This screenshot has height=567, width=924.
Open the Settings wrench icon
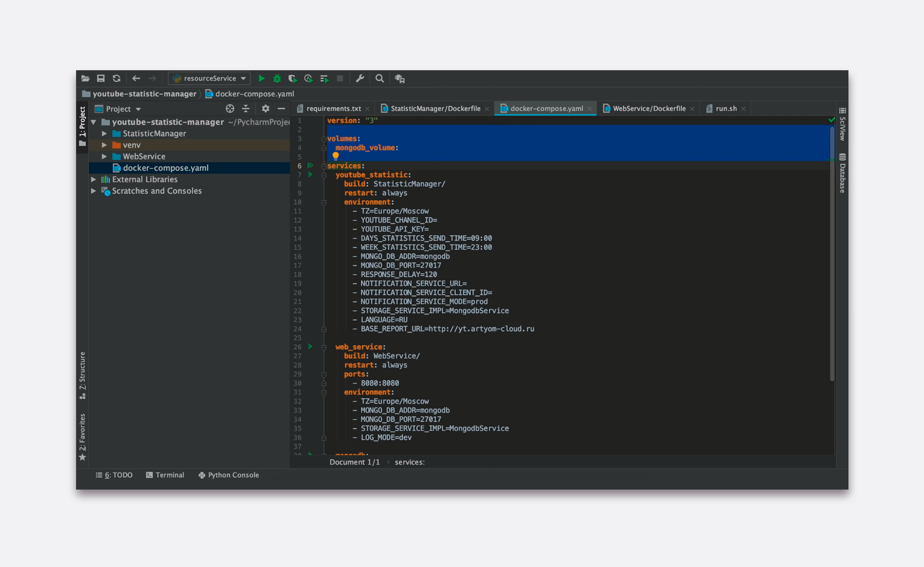360,78
